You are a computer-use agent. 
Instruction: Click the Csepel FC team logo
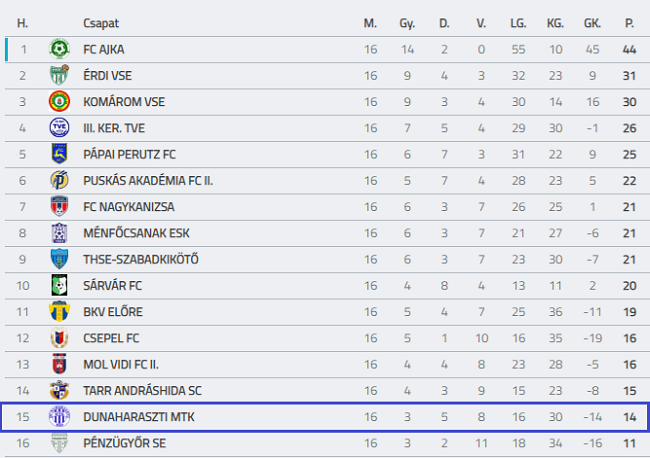click(x=59, y=337)
